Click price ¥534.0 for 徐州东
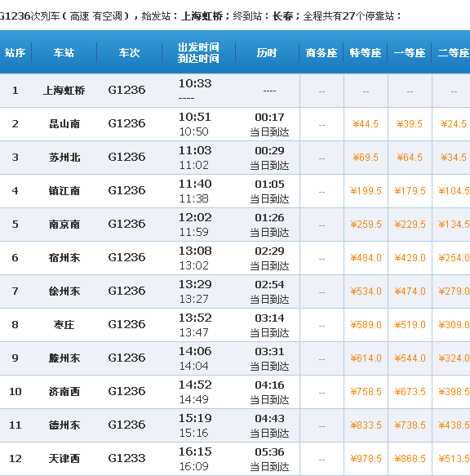 tap(366, 291)
